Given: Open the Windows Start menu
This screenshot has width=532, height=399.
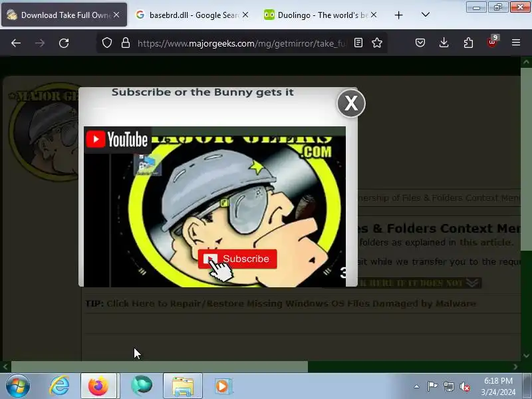Looking at the screenshot, I should point(17,386).
